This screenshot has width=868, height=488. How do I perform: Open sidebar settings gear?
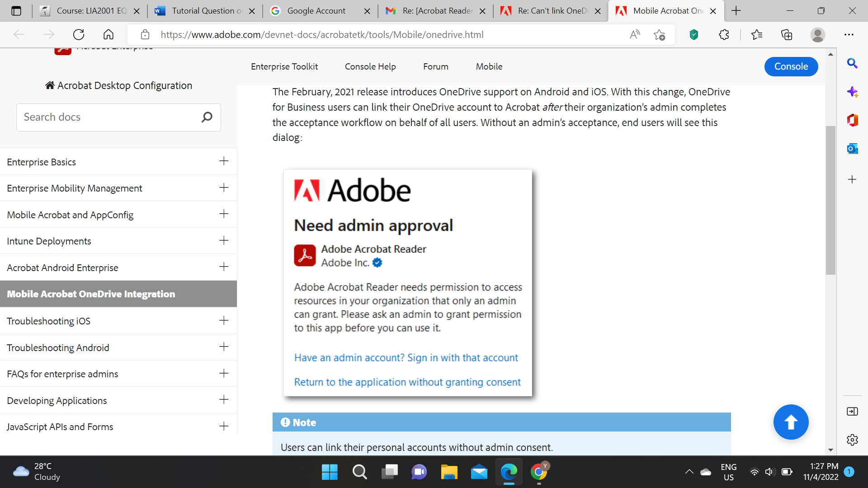click(x=853, y=440)
